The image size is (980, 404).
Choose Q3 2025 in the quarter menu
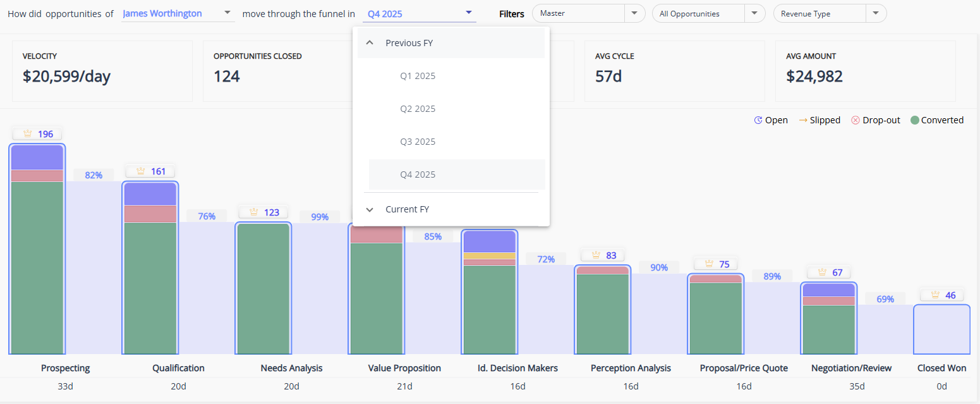[418, 142]
